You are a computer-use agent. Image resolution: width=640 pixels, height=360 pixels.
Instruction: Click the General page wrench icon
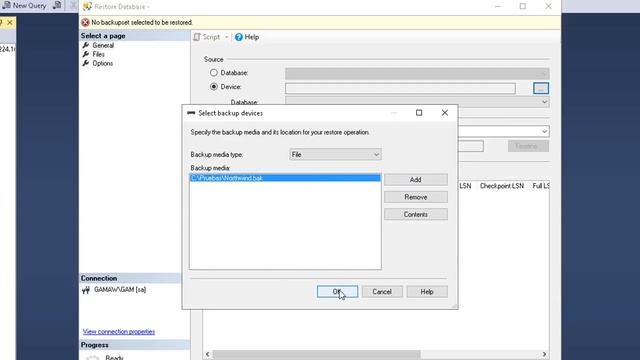(x=86, y=45)
